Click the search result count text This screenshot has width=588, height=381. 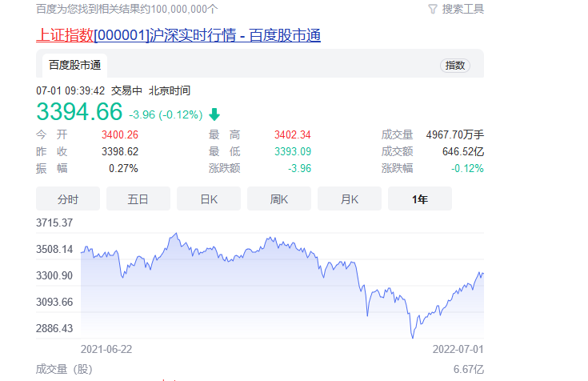click(126, 9)
